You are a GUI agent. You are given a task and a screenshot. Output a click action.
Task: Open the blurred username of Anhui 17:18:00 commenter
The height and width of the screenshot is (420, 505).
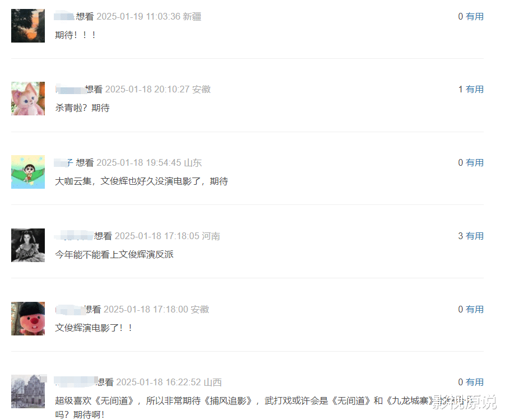pyautogui.click(x=70, y=309)
